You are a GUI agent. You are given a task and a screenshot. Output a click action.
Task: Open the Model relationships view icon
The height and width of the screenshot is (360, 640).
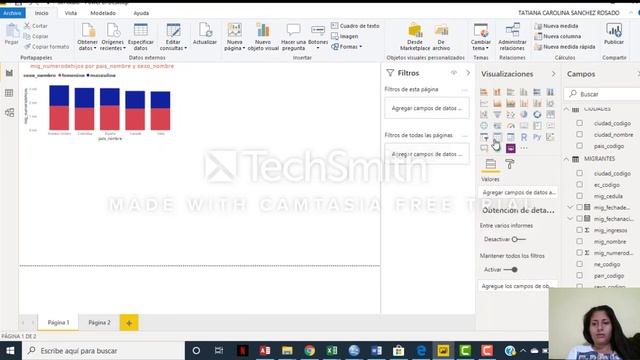[9, 112]
